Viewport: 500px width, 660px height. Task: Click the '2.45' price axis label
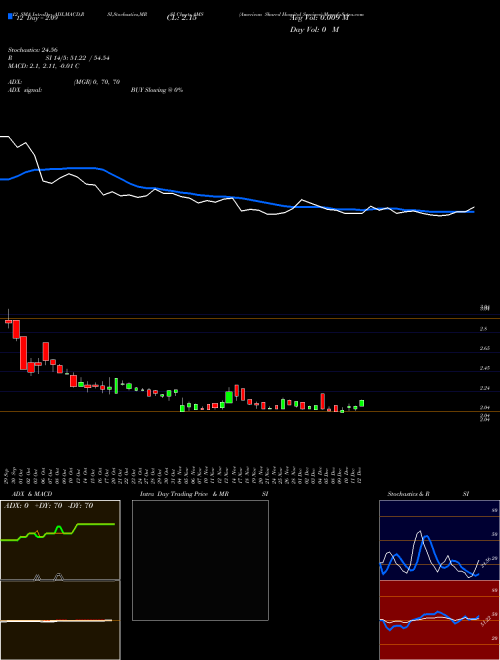click(x=485, y=368)
